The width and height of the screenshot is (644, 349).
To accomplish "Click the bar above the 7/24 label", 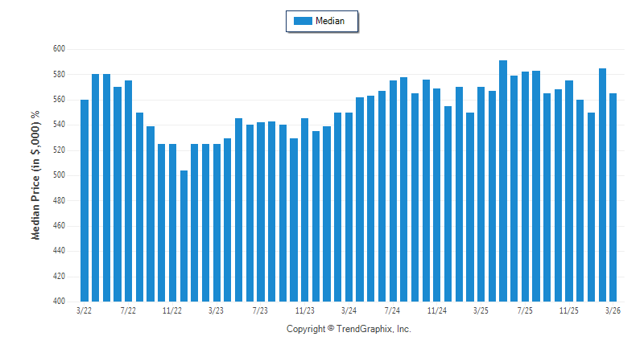I will [393, 191].
